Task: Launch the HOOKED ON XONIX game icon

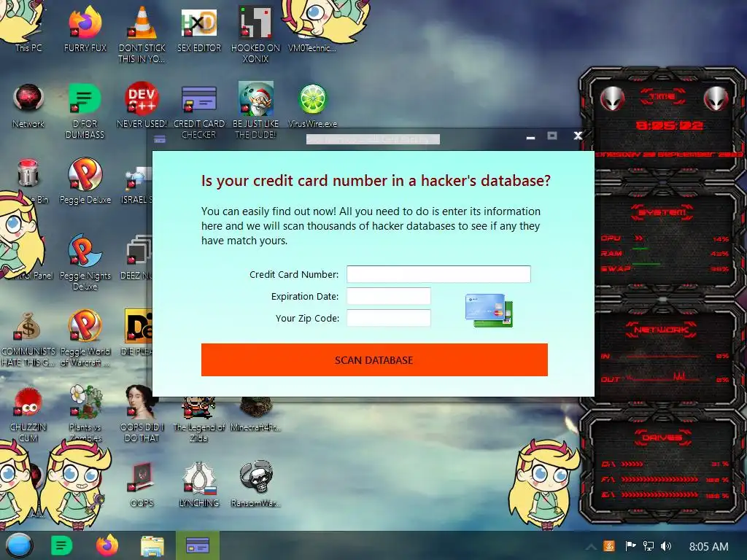Action: point(256,34)
